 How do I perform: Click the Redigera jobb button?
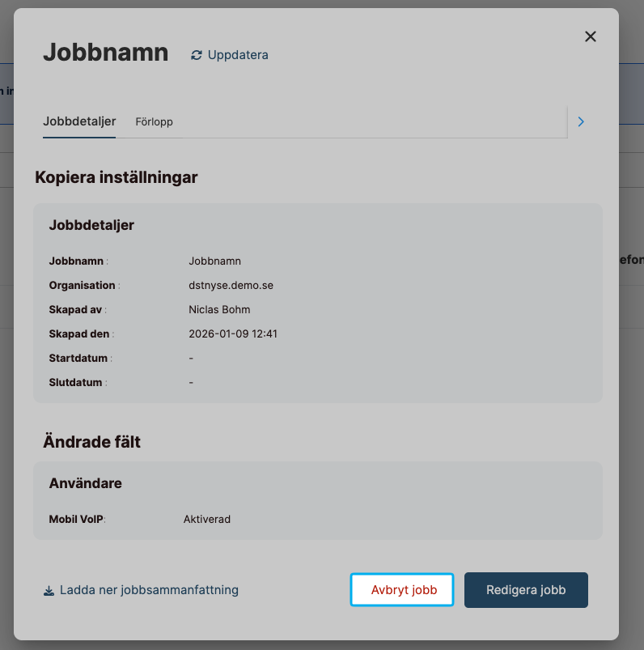click(526, 590)
